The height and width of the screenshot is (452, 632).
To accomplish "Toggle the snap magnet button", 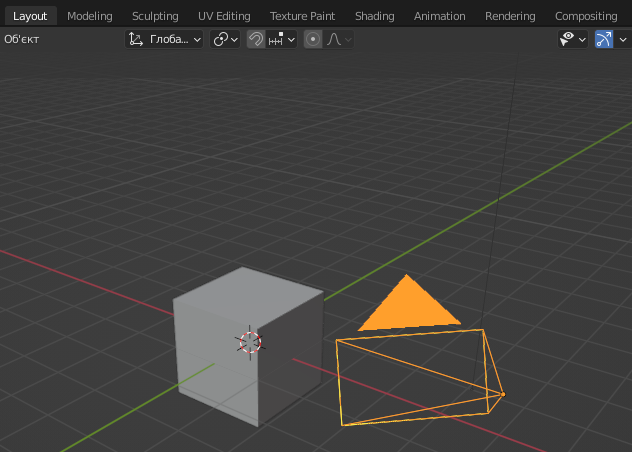I will click(256, 40).
